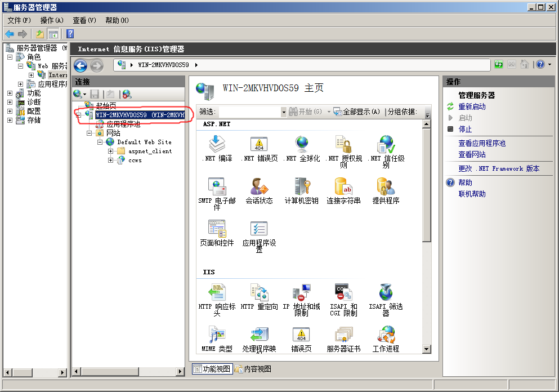Image resolution: width=559 pixels, height=392 pixels.
Task: Switch to the 内容视图 tab
Action: pyautogui.click(x=253, y=369)
